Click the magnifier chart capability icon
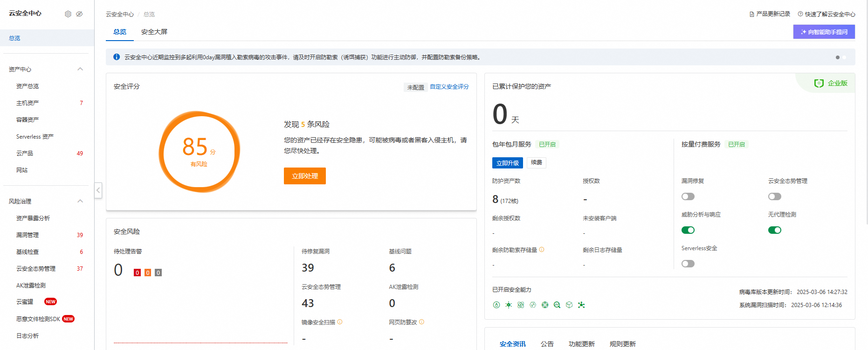Image resolution: width=868 pixels, height=350 pixels. point(557,305)
